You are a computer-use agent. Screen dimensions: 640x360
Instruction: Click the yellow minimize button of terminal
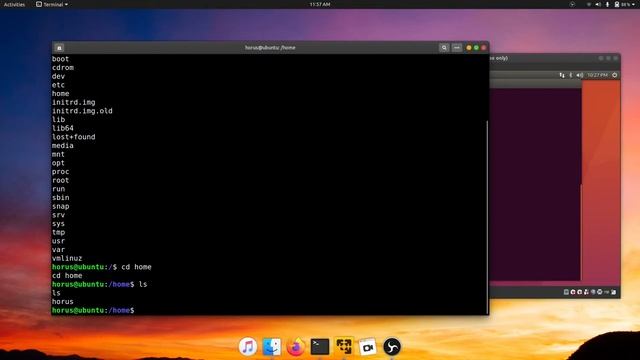[x=469, y=48]
